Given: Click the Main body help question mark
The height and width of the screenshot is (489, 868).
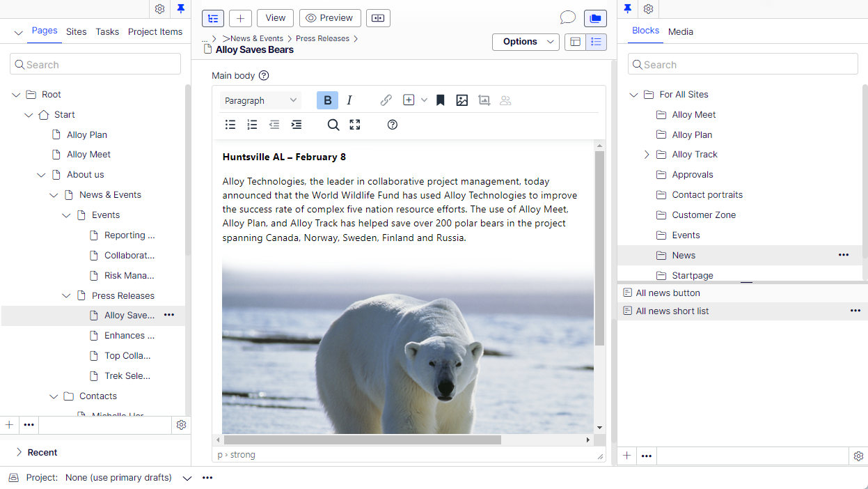Looking at the screenshot, I should coord(264,75).
